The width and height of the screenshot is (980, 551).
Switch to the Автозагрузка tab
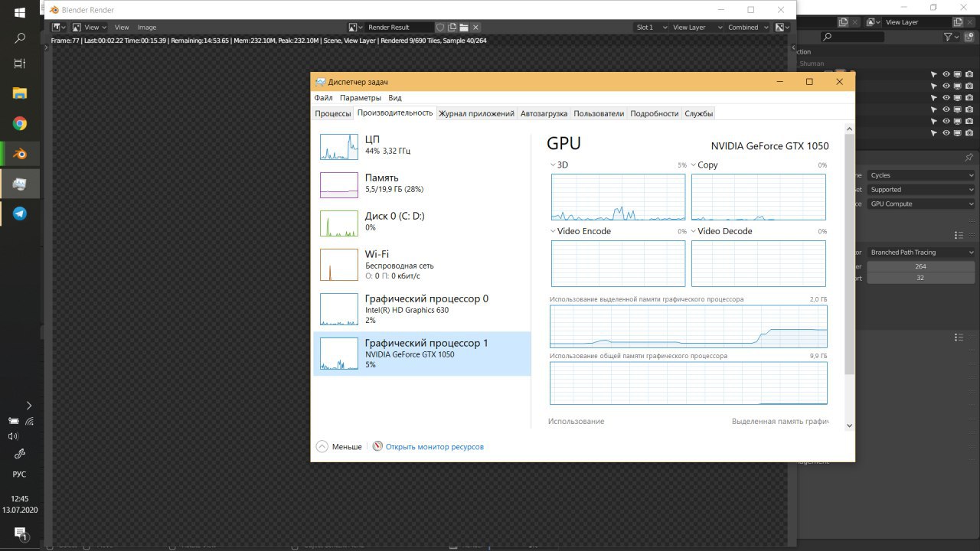(x=544, y=113)
